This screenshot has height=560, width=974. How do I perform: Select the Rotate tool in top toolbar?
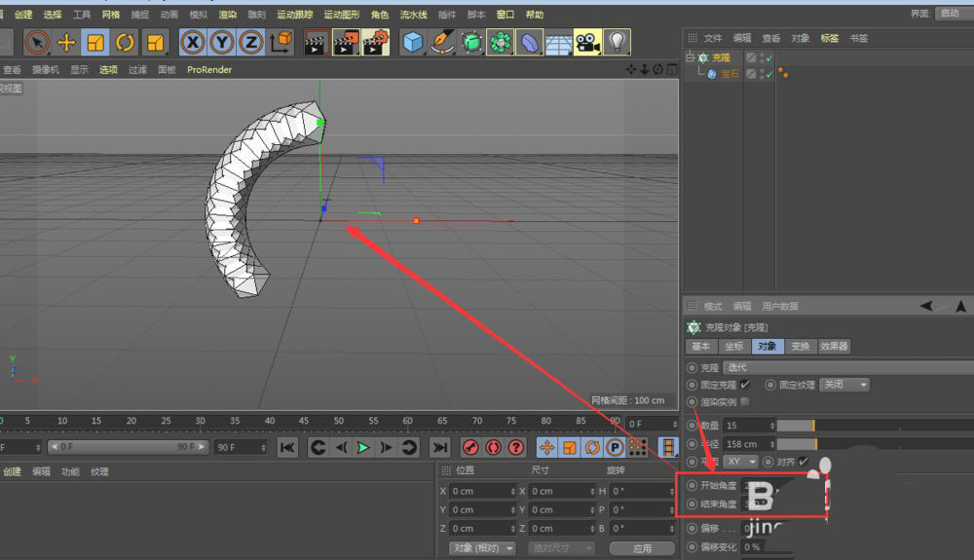click(125, 42)
